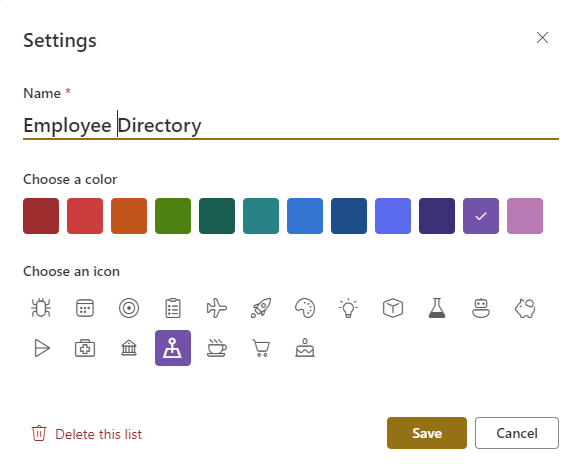Click the trash can icon
580x469 pixels.
38,433
